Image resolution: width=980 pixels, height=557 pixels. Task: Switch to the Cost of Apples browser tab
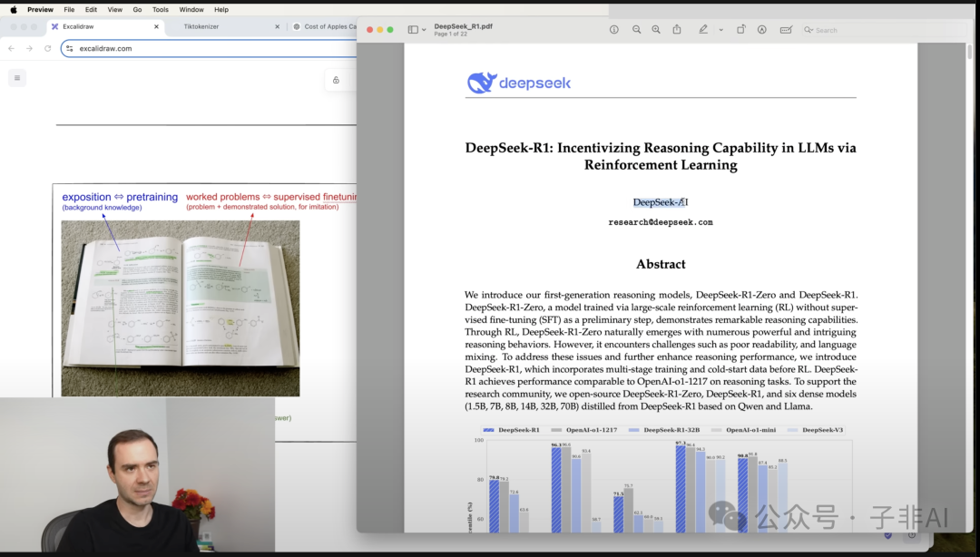click(x=324, y=27)
